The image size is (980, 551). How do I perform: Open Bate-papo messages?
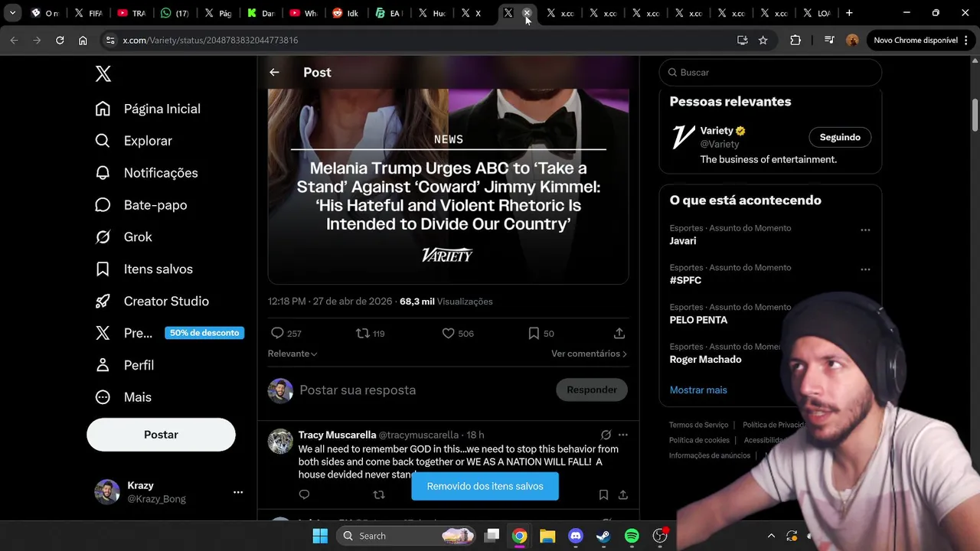(x=141, y=205)
